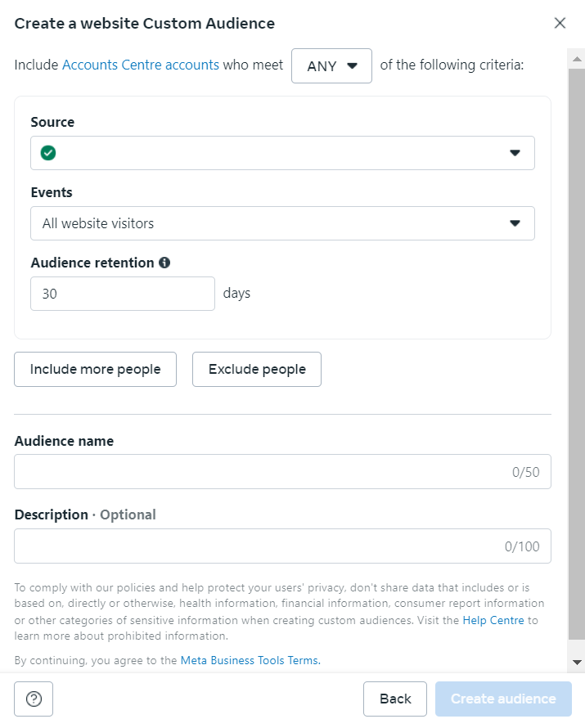
Task: Open the ANY criteria dropdown
Action: 331,66
